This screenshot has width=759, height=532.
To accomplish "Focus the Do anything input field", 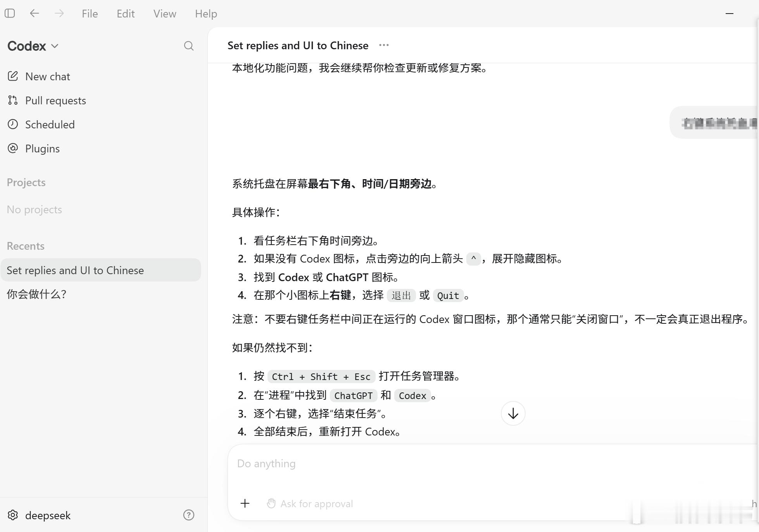I will click(492, 464).
